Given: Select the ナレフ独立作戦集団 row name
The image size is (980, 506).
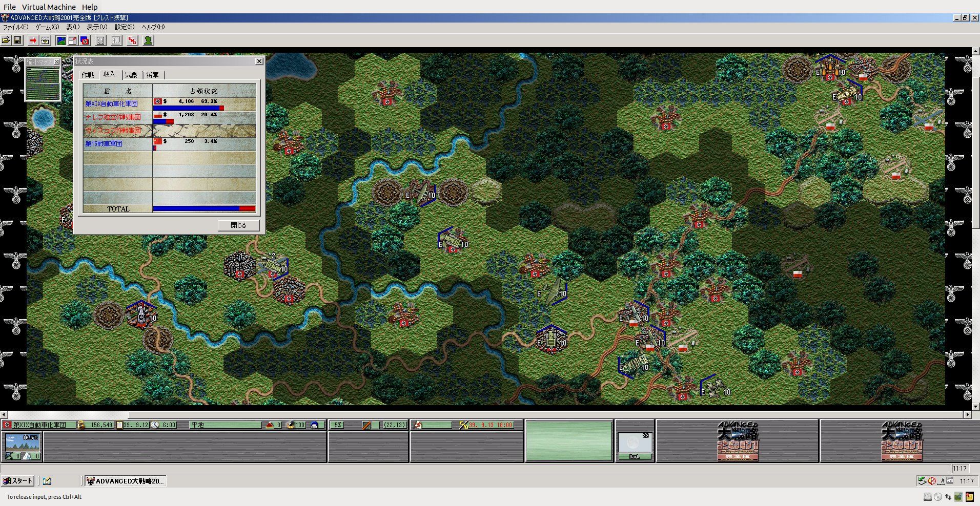Looking at the screenshot, I should (x=113, y=117).
